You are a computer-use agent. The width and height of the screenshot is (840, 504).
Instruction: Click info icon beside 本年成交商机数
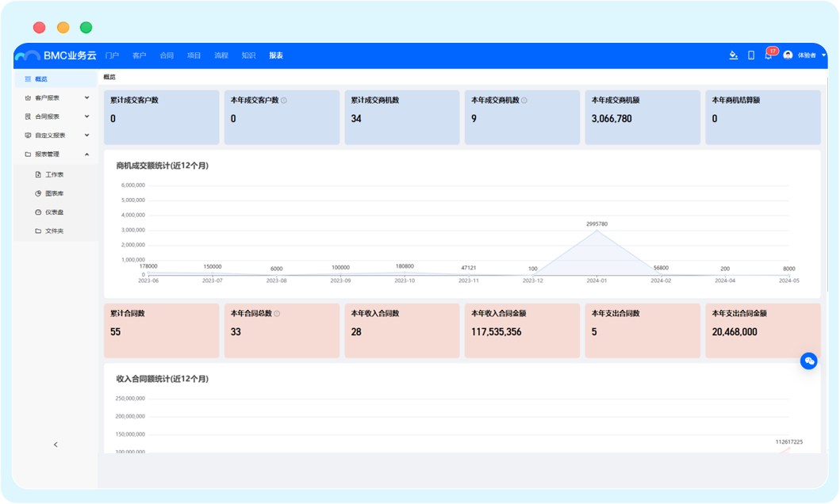pos(524,101)
